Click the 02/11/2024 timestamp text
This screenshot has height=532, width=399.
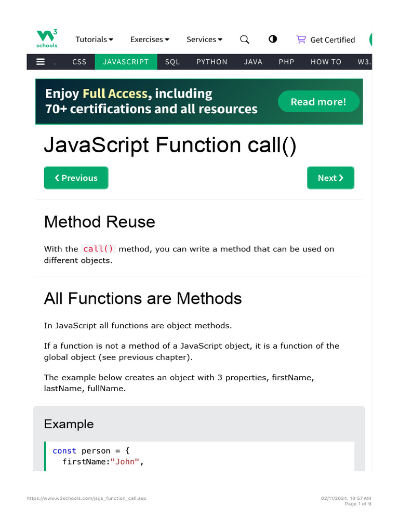(346, 498)
